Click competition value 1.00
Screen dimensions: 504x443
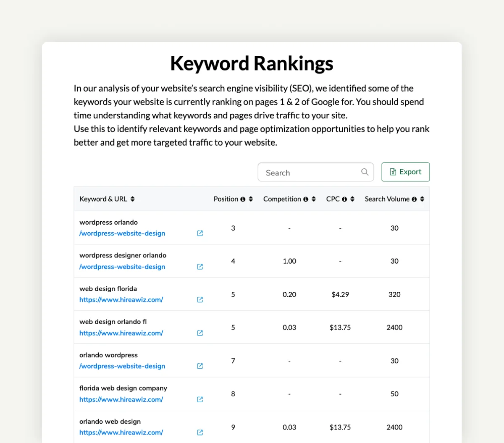click(289, 261)
